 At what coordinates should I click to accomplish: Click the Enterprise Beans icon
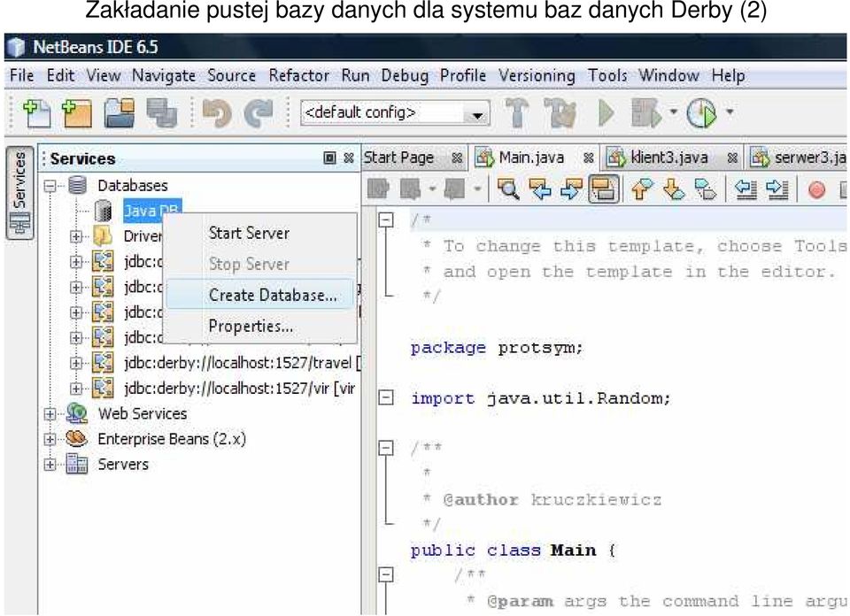click(x=76, y=438)
